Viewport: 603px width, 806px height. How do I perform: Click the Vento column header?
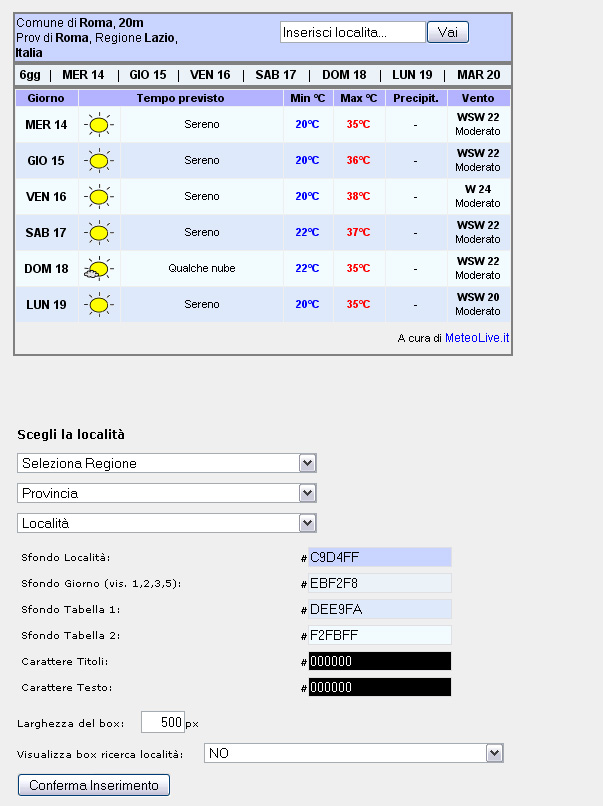click(478, 98)
